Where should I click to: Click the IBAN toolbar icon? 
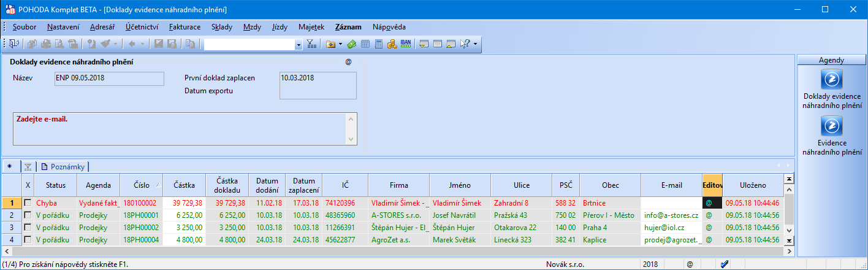pyautogui.click(x=405, y=44)
